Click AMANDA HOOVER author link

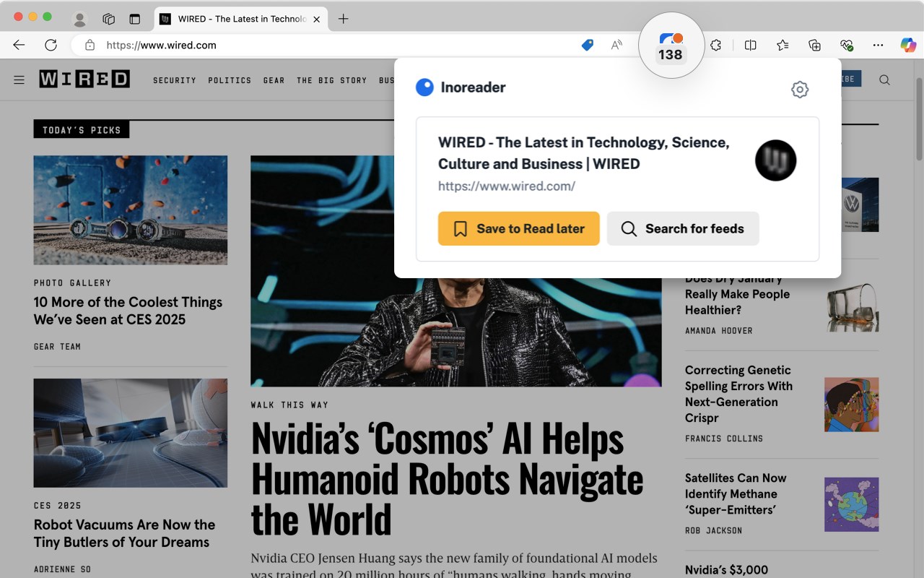click(x=718, y=331)
